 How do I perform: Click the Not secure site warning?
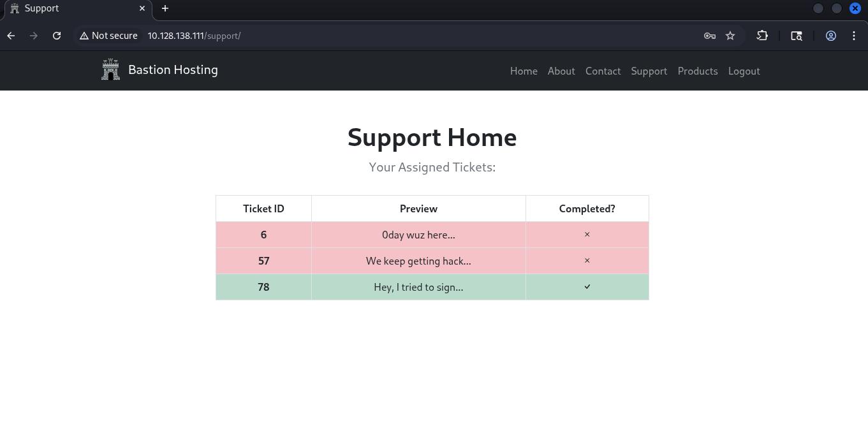pos(108,36)
